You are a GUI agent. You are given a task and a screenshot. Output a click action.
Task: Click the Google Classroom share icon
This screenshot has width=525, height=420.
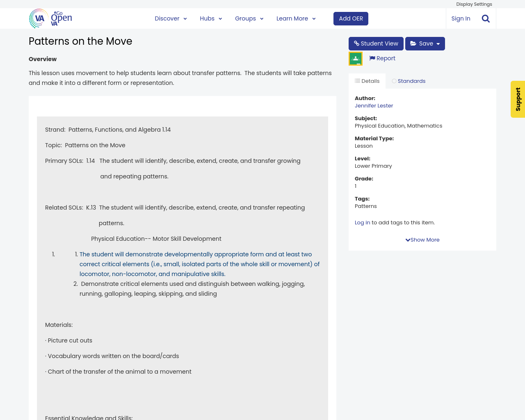pyautogui.click(x=356, y=59)
